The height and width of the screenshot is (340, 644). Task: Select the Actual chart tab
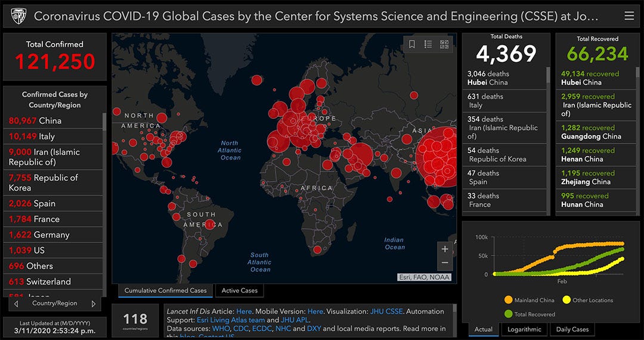[x=484, y=329]
